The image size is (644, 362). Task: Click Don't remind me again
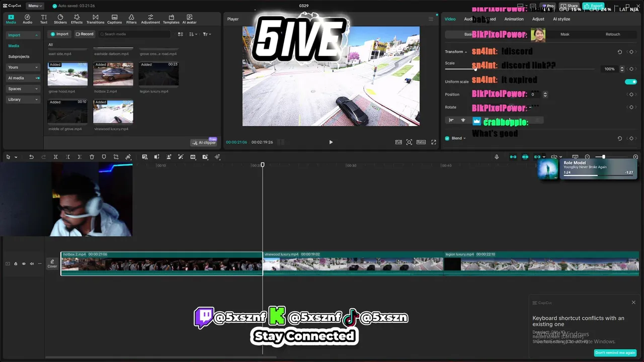pyautogui.click(x=615, y=353)
